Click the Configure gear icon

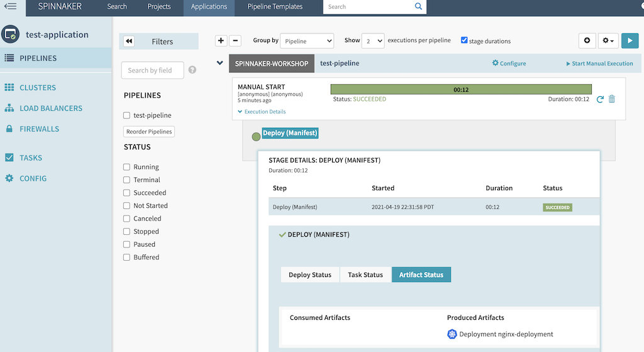point(496,63)
